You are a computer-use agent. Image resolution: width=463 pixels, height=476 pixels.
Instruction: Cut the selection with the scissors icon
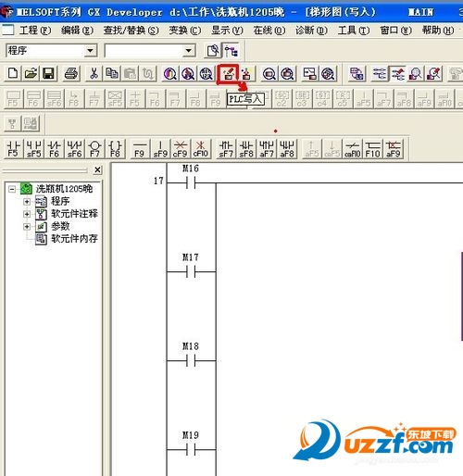[x=94, y=74]
